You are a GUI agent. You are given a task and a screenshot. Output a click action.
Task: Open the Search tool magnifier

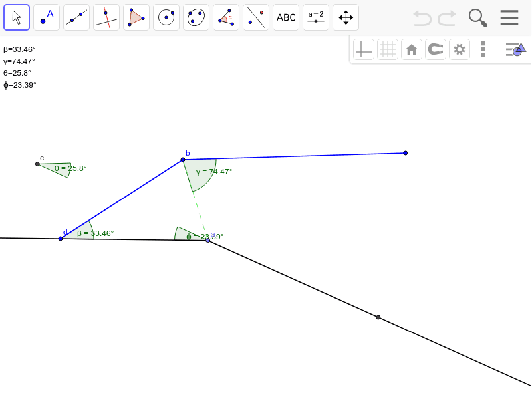click(x=477, y=17)
